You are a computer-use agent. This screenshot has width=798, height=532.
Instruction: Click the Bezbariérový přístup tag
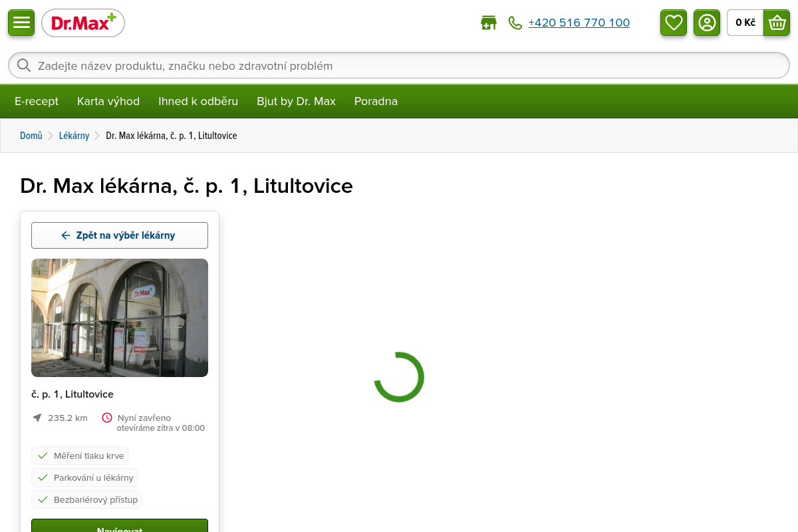coord(87,499)
